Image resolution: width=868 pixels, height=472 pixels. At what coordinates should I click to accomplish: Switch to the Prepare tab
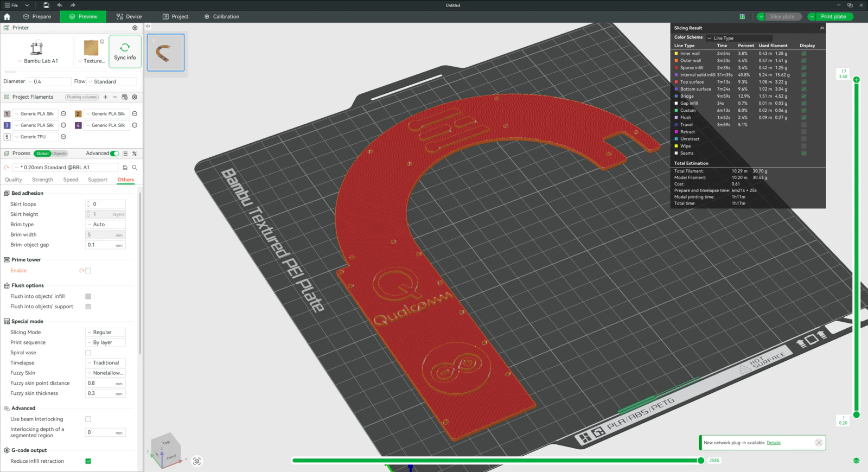pyautogui.click(x=37, y=17)
